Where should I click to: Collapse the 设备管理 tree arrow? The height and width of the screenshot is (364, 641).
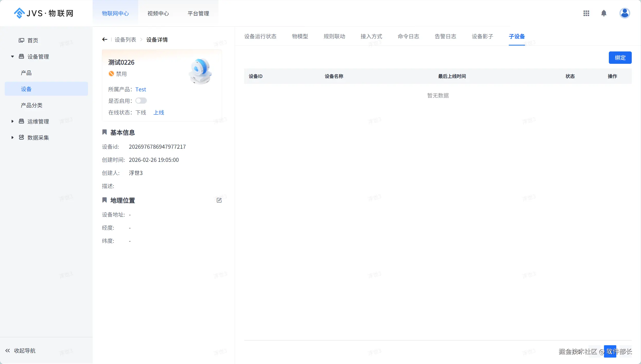[x=12, y=57]
